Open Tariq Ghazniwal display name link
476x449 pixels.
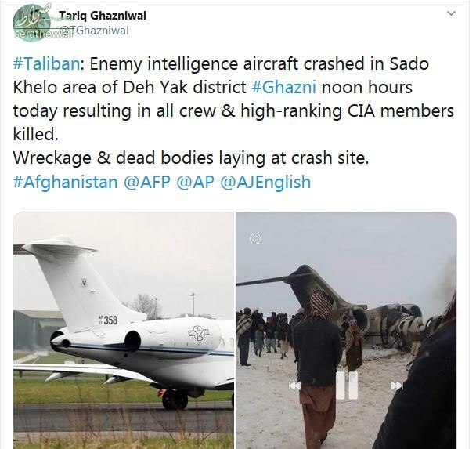point(103,15)
